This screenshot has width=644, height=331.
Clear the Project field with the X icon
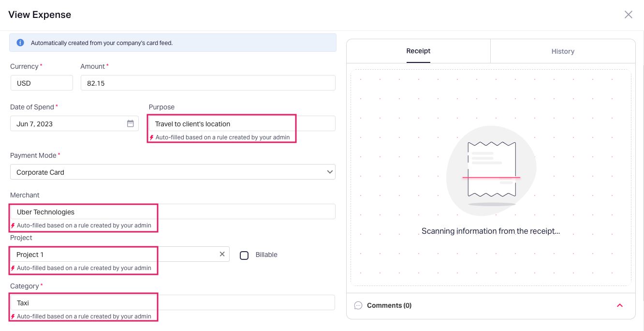[222, 254]
